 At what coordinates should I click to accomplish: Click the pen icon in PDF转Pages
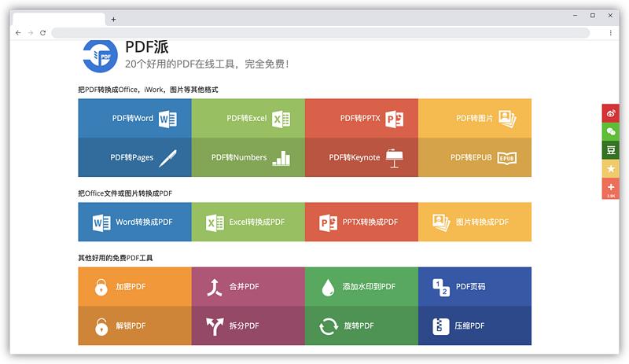(167, 158)
